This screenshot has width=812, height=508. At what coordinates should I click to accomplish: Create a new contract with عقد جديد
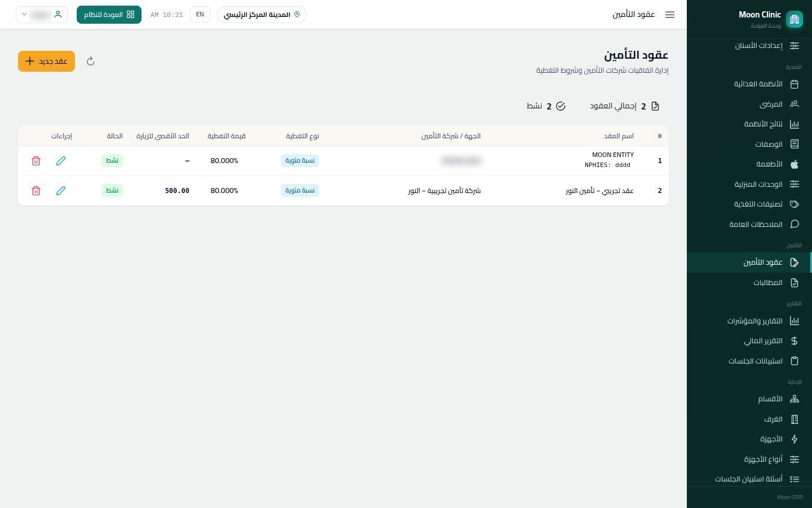(46, 61)
